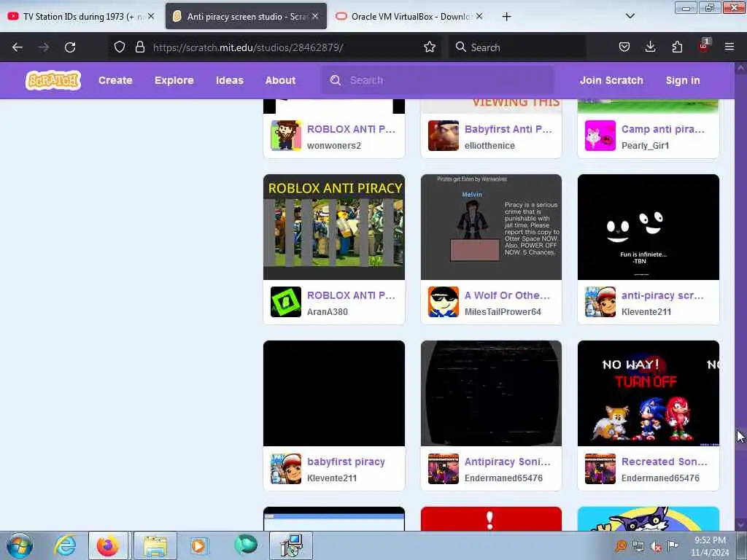Open Windows Media Player from taskbar

(199, 545)
